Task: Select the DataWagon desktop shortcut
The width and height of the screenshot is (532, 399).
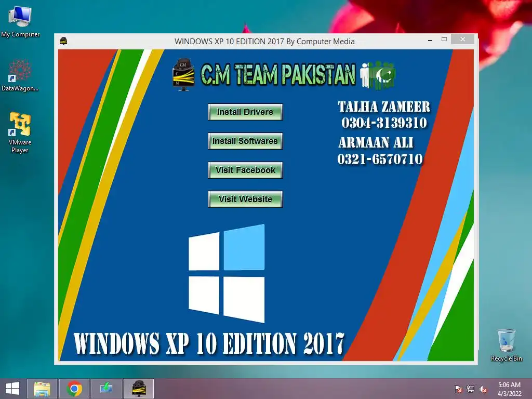Action: [20, 75]
